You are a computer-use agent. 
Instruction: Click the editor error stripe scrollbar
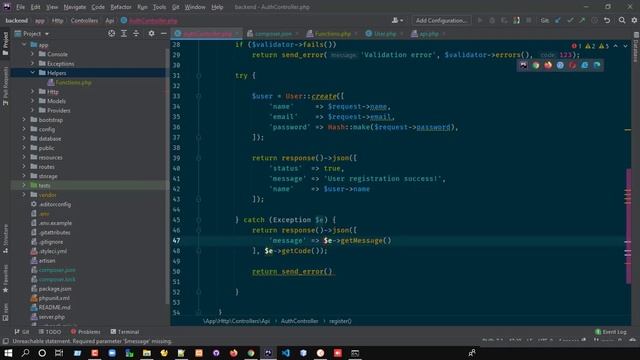tap(628, 184)
